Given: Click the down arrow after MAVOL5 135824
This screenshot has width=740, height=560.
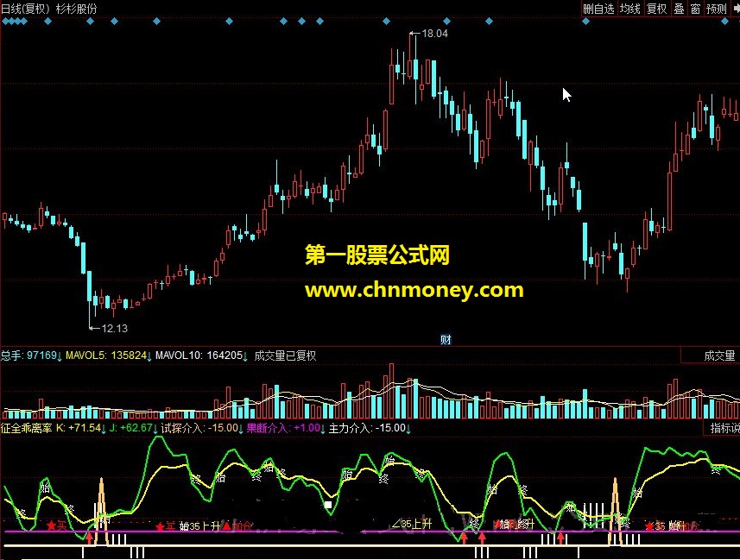Looking at the screenshot, I should [x=149, y=356].
